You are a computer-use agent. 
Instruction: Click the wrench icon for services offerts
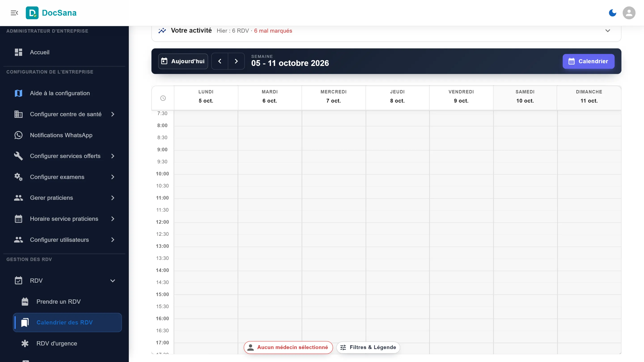click(19, 156)
